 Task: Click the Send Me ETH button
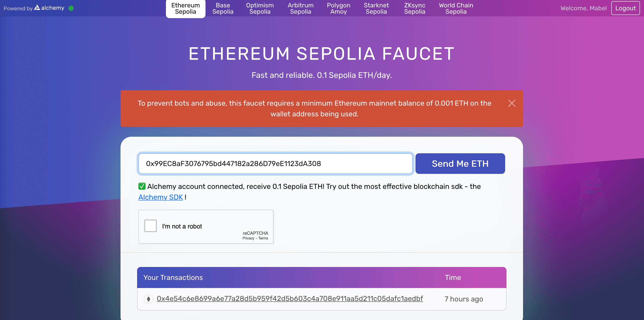[460, 163]
